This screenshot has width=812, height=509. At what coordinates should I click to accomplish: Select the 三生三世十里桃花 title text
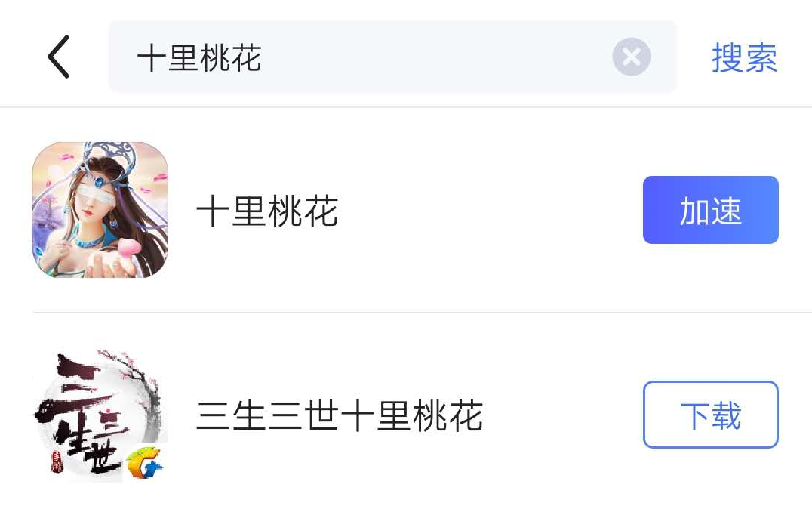[x=340, y=415]
